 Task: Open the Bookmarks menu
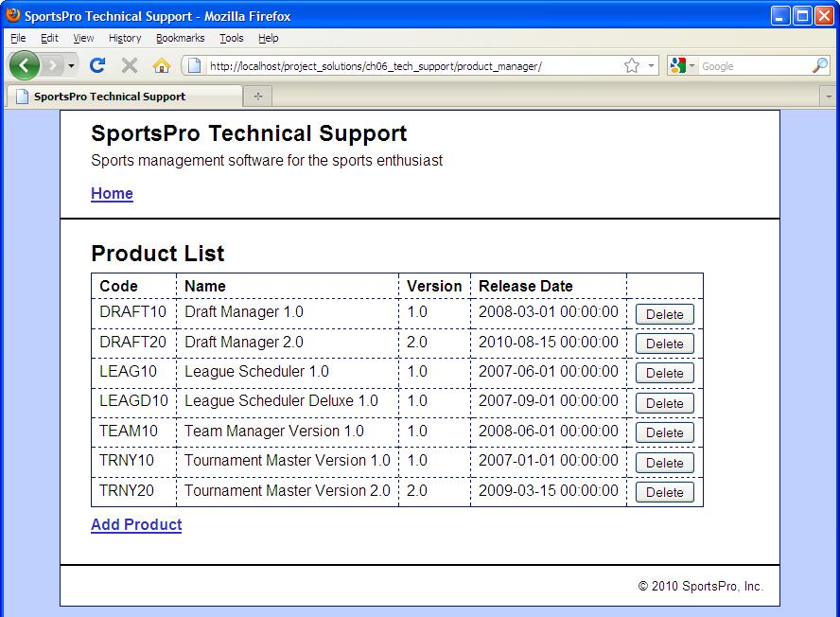[x=180, y=38]
